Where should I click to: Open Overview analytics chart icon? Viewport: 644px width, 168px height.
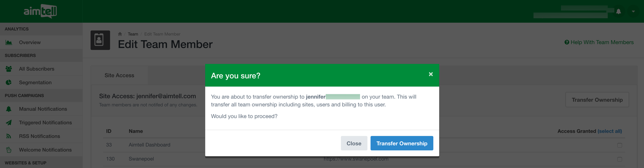click(x=9, y=42)
